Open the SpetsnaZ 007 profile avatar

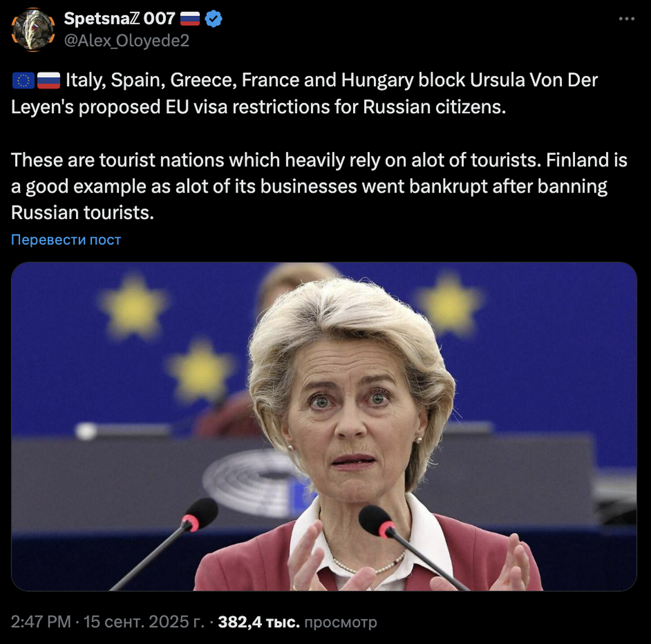pyautogui.click(x=33, y=30)
